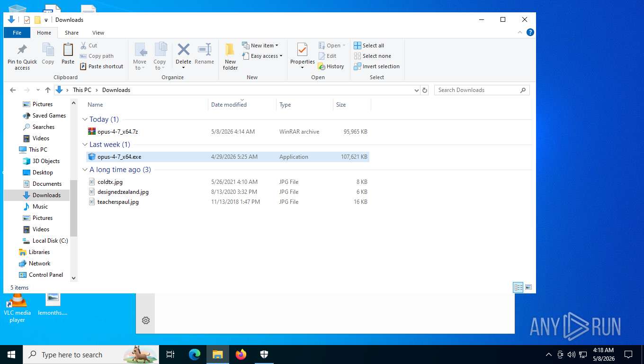Go up one folder level
The height and width of the screenshot is (364, 644).
(48, 90)
